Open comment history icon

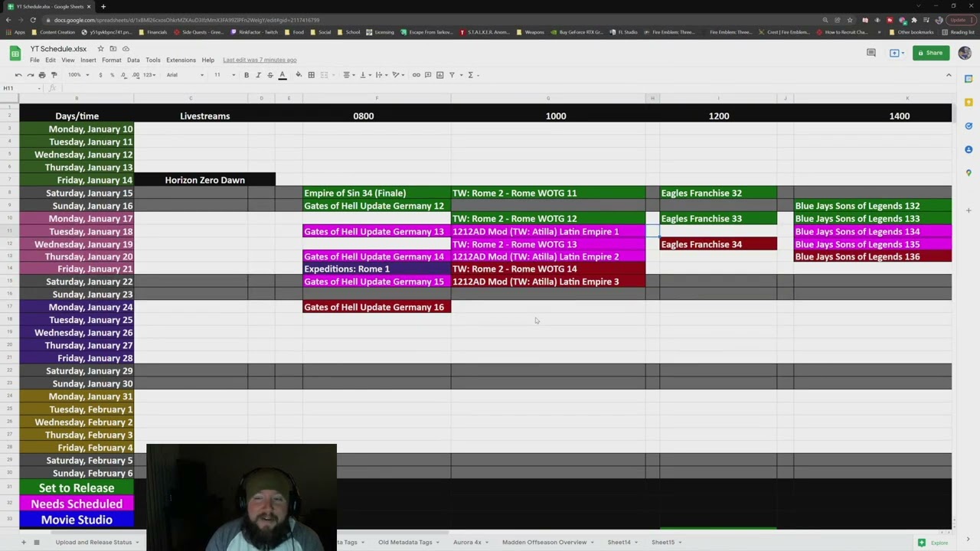pos(871,53)
